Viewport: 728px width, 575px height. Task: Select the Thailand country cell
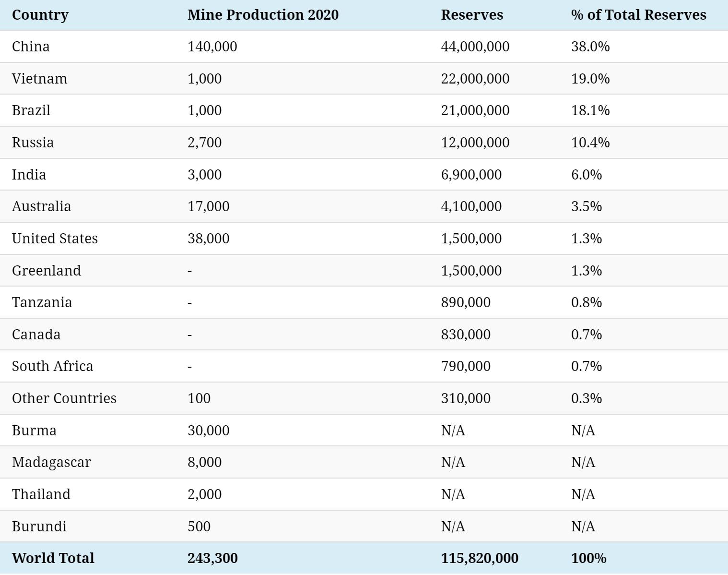pyautogui.click(x=41, y=494)
